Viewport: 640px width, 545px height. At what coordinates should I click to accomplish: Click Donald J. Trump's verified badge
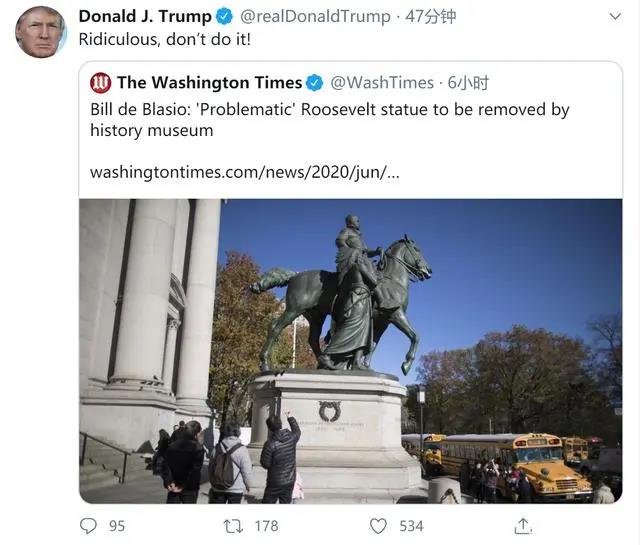[x=224, y=16]
